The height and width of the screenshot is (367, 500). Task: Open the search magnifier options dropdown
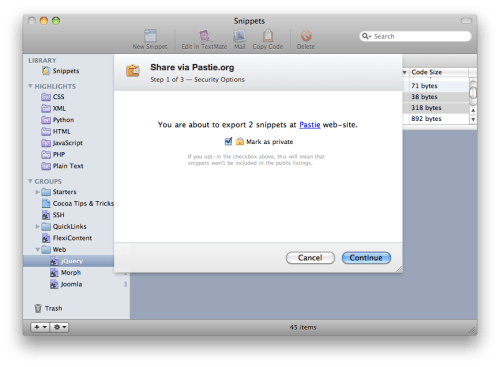[367, 36]
